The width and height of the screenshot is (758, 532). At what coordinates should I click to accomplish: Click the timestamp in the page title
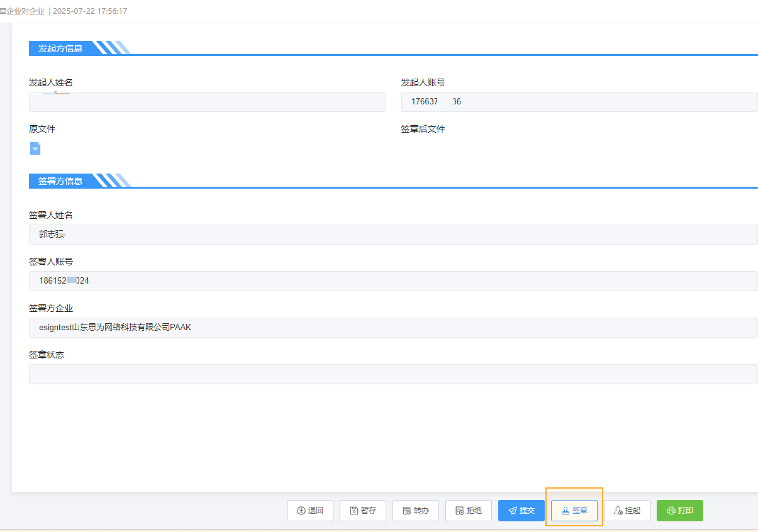click(x=90, y=11)
